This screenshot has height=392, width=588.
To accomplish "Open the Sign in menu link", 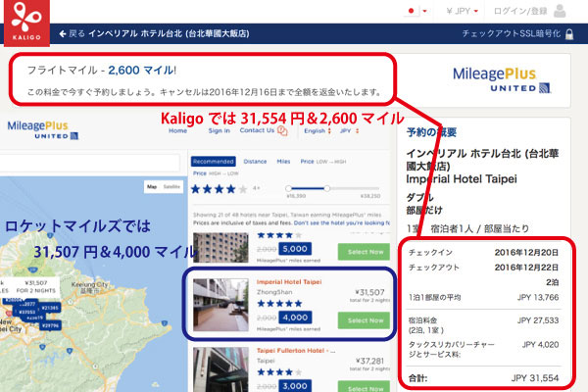I will [219, 130].
